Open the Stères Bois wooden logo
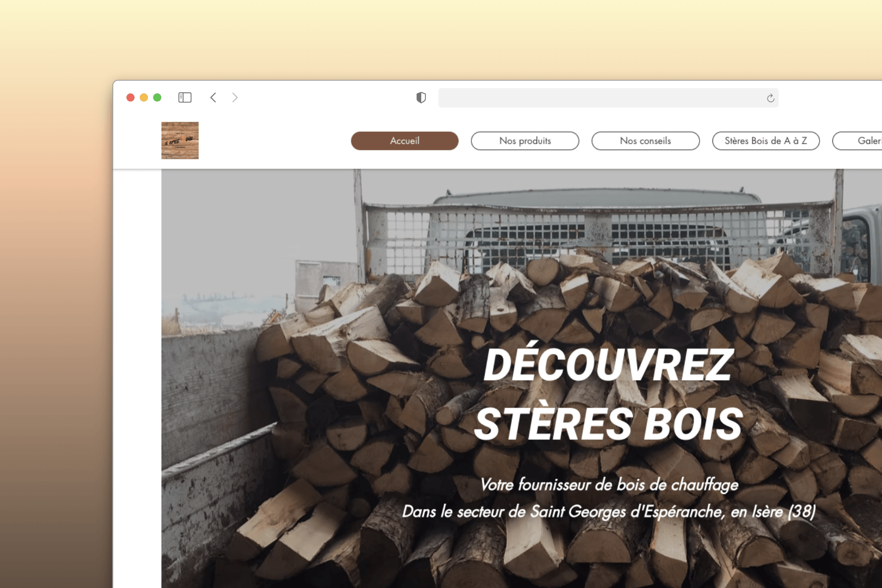The image size is (882, 588). click(180, 141)
